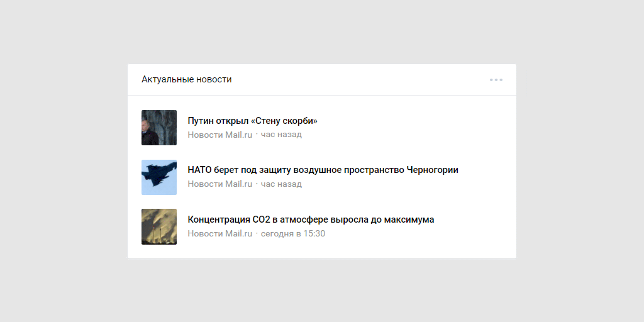This screenshot has width=644, height=322.
Task: Click the fighter jet thumbnail image
Action: click(159, 177)
